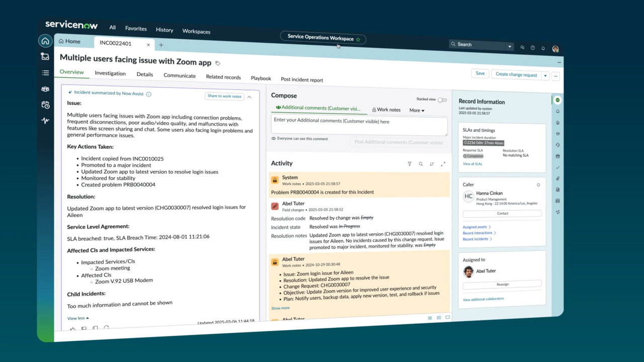Add tag to incident title
644x362 pixels.
click(x=218, y=63)
